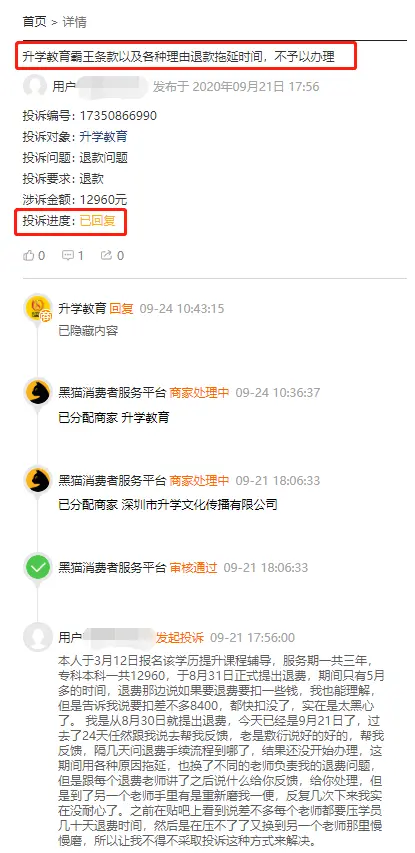The image size is (415, 853).
Task: Open the comments bubble icon
Action: (x=67, y=255)
